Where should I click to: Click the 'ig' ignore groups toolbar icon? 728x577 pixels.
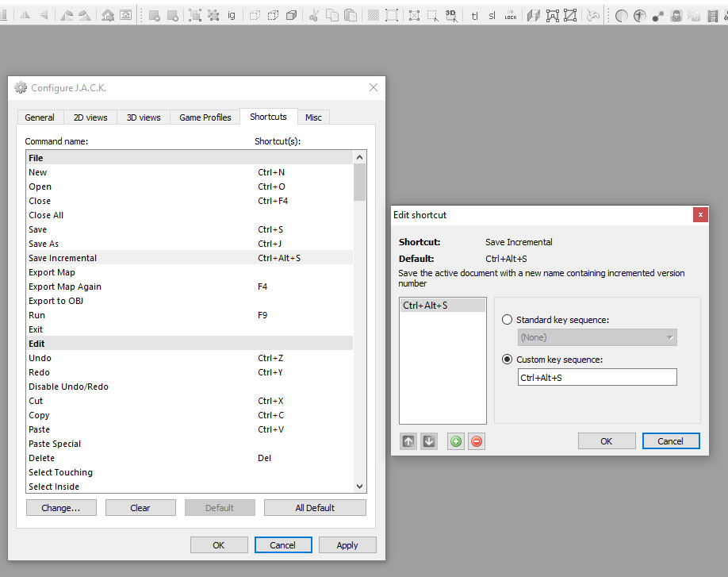pyautogui.click(x=232, y=15)
